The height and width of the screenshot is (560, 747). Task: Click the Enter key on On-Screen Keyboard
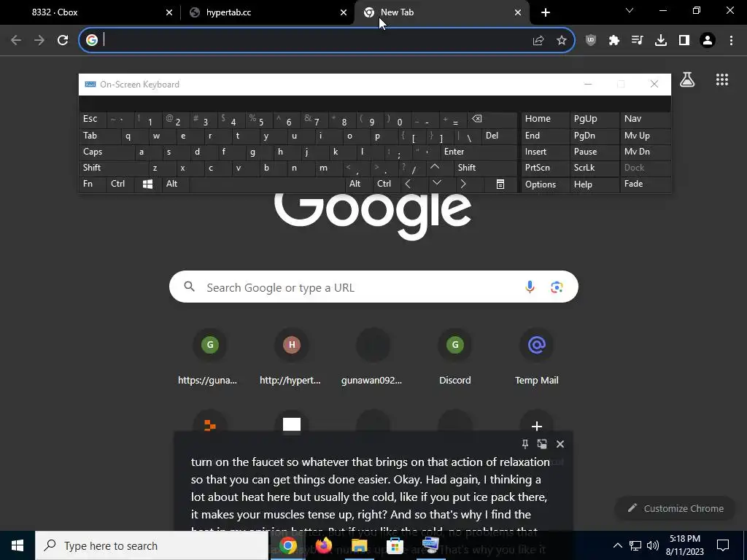click(479, 152)
